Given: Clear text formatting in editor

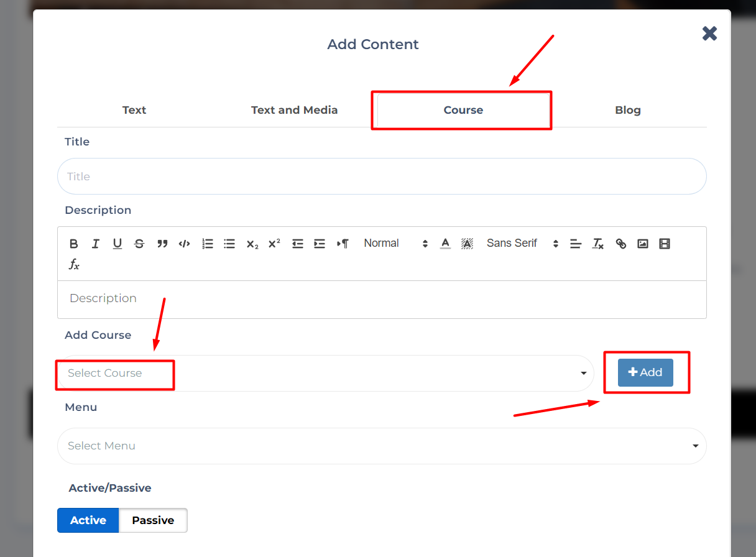Looking at the screenshot, I should pyautogui.click(x=598, y=244).
